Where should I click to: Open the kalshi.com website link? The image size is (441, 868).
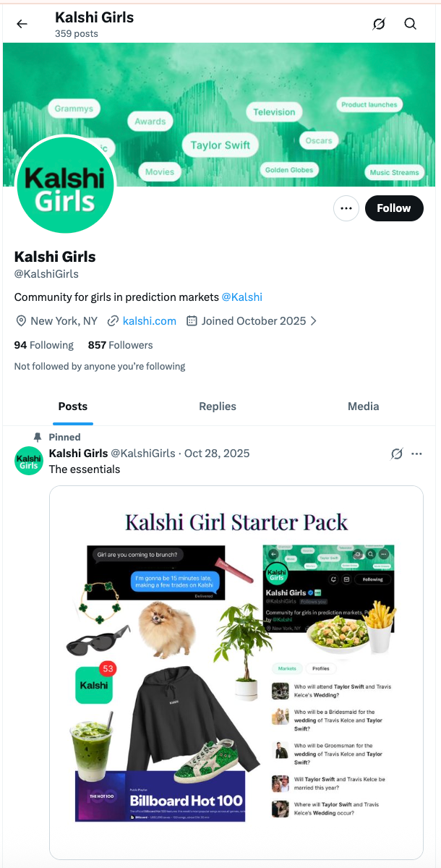click(149, 321)
